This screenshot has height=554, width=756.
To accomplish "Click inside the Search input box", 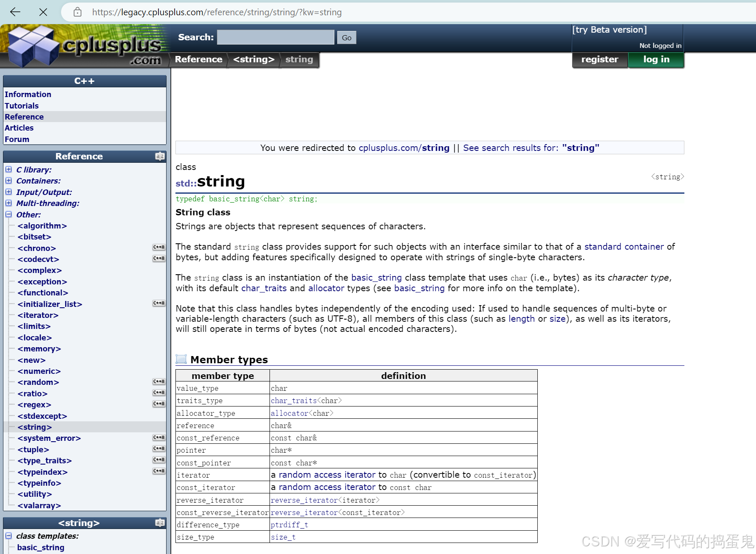I will (275, 37).
